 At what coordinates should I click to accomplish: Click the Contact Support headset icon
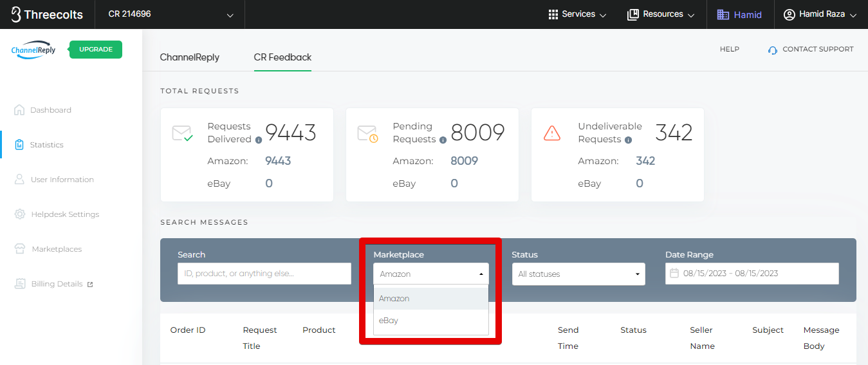(x=773, y=50)
